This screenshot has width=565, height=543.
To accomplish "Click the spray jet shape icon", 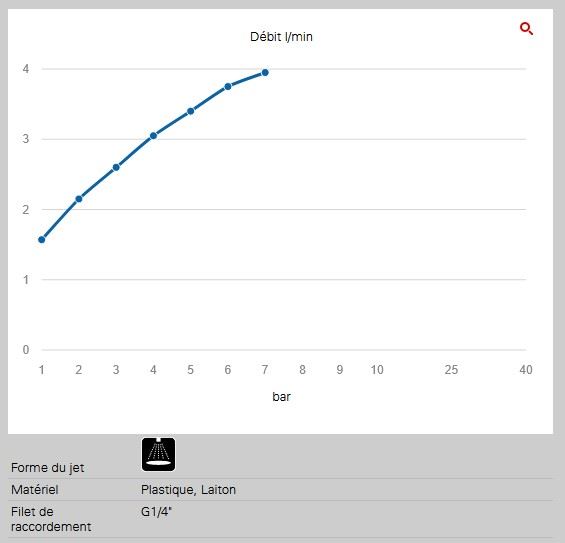I will (x=159, y=454).
